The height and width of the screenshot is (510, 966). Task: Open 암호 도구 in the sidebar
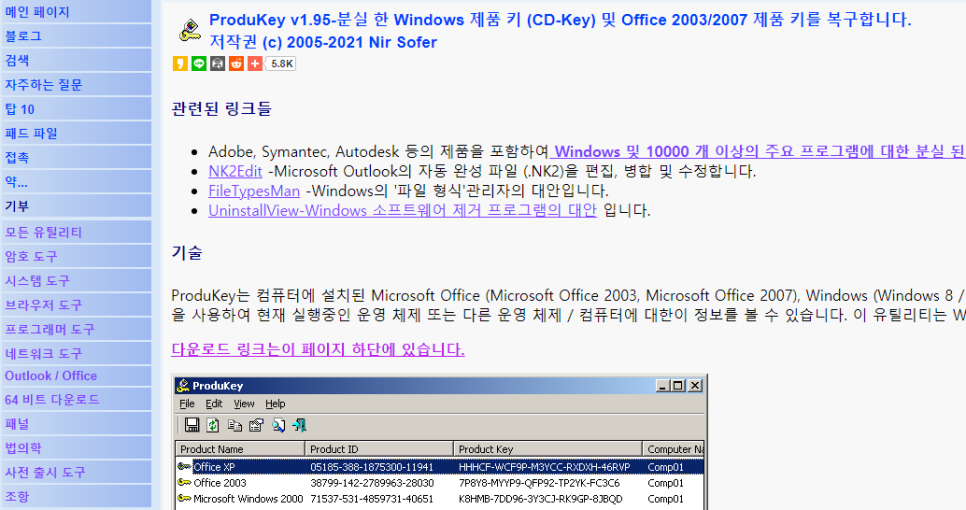click(x=75, y=256)
